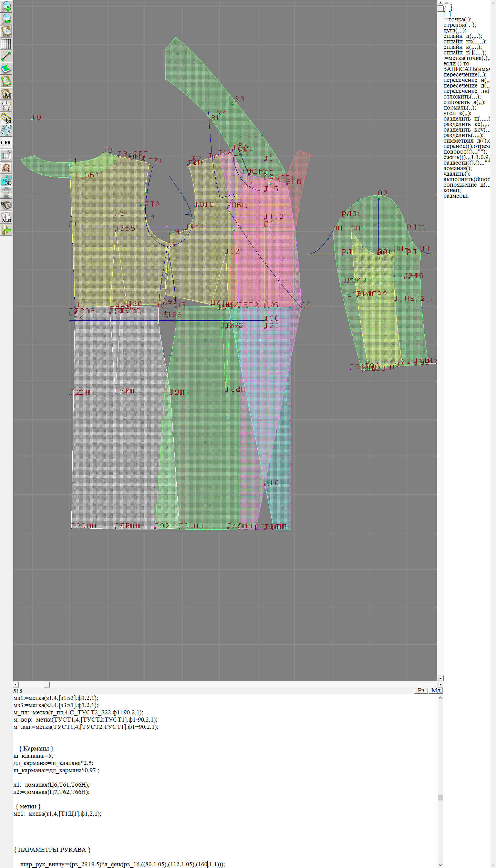The image size is (496, 868).
Task: Open the ALG algorithm document icon
Action: (6, 217)
